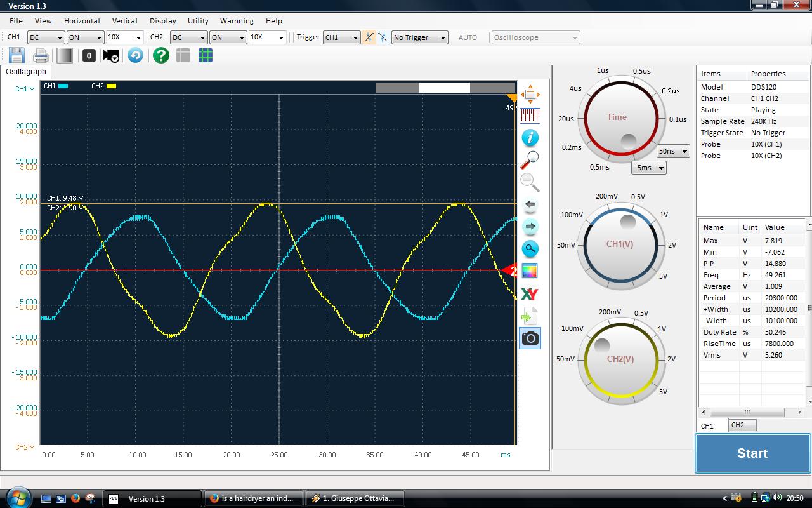Toggle the blue grid display icon

[206, 55]
